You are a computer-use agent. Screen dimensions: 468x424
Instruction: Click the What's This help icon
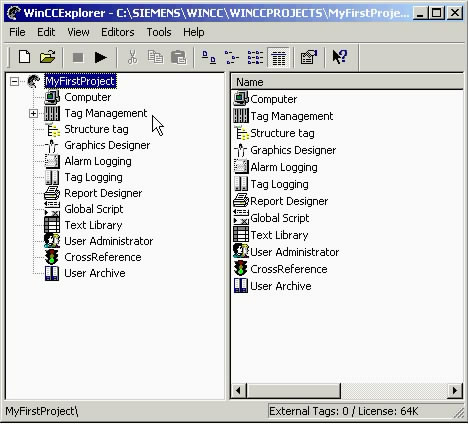click(x=340, y=57)
